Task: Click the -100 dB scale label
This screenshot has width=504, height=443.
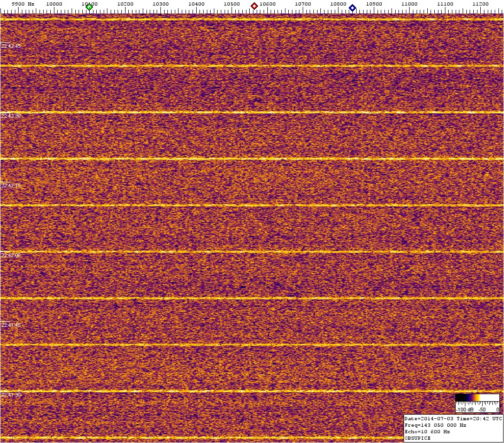Action: pyautogui.click(x=464, y=410)
